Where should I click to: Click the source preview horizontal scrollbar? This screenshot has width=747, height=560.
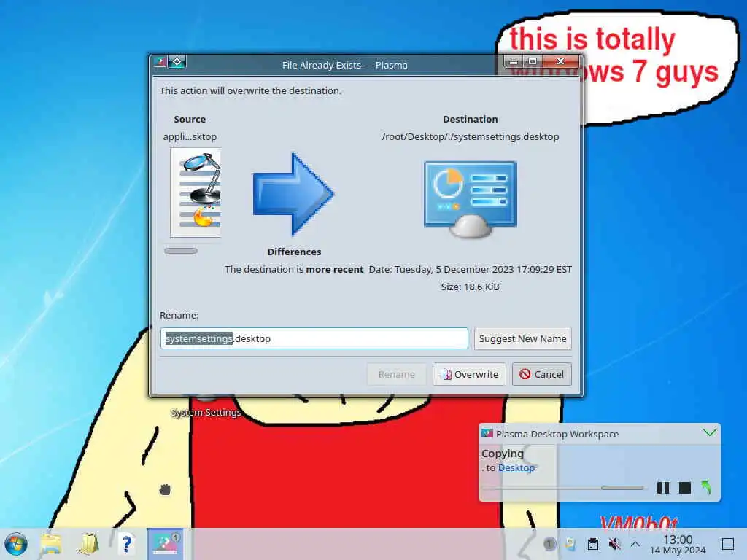[x=181, y=251]
